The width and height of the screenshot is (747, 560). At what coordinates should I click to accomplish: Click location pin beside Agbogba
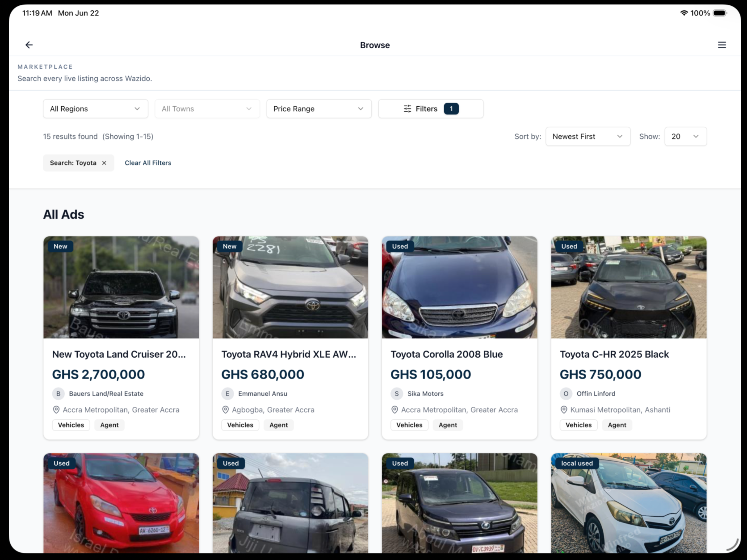click(x=225, y=410)
